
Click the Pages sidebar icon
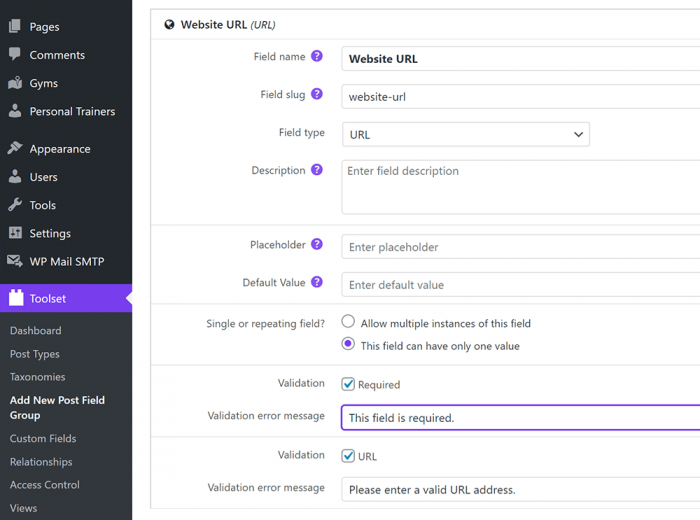click(15, 26)
